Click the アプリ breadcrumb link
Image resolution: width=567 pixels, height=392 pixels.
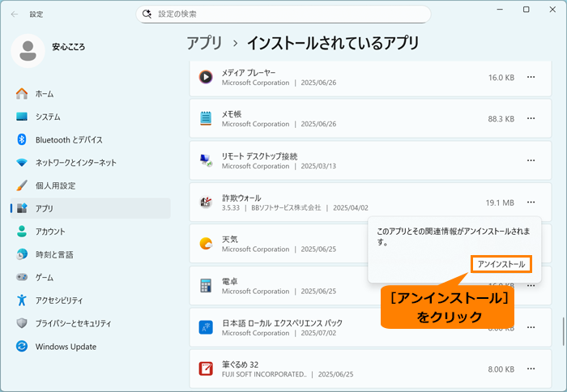tap(204, 43)
